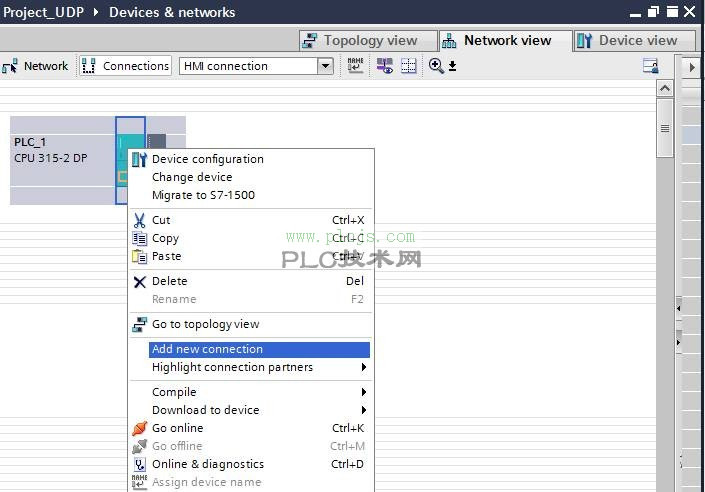
Task: Click the show addresses toolbar icon
Action: click(x=384, y=66)
